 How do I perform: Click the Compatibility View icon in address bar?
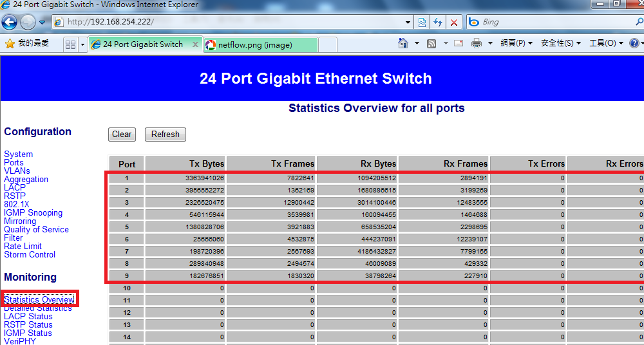(x=422, y=22)
